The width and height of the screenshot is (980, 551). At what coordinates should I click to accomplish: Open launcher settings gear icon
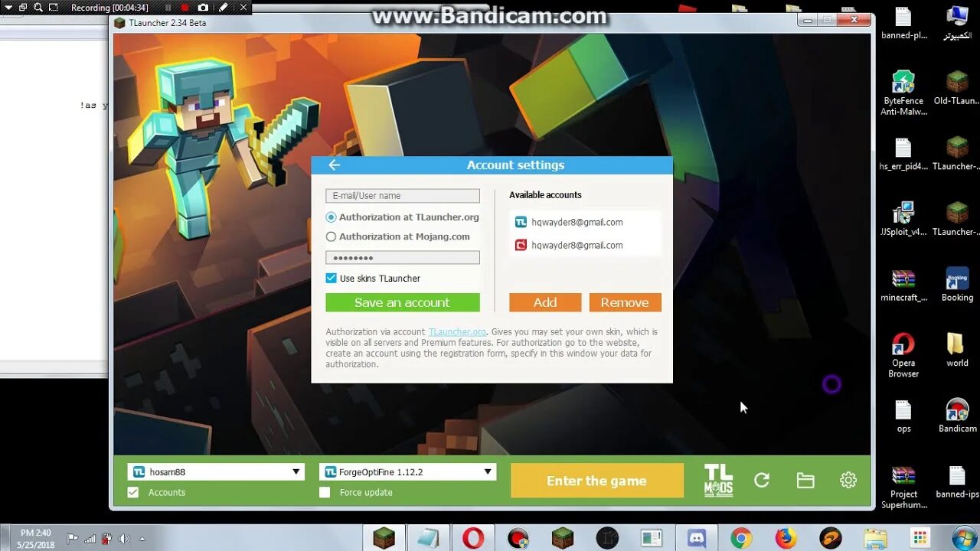click(x=848, y=480)
